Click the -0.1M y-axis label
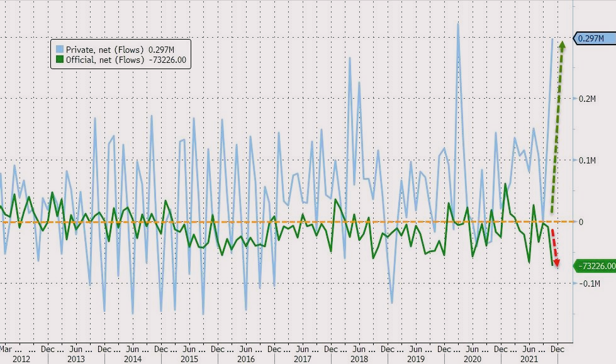Image resolution: width=616 pixels, height=364 pixels. (590, 284)
